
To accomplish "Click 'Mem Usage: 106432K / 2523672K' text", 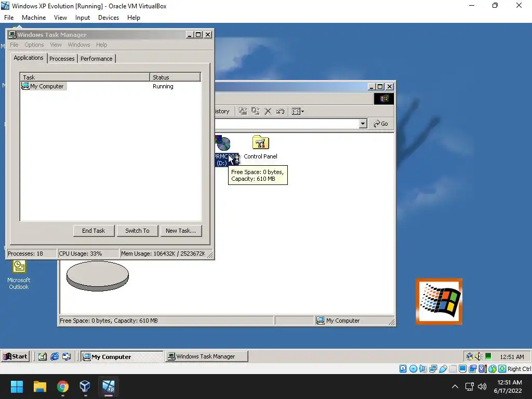I will point(163,254).
